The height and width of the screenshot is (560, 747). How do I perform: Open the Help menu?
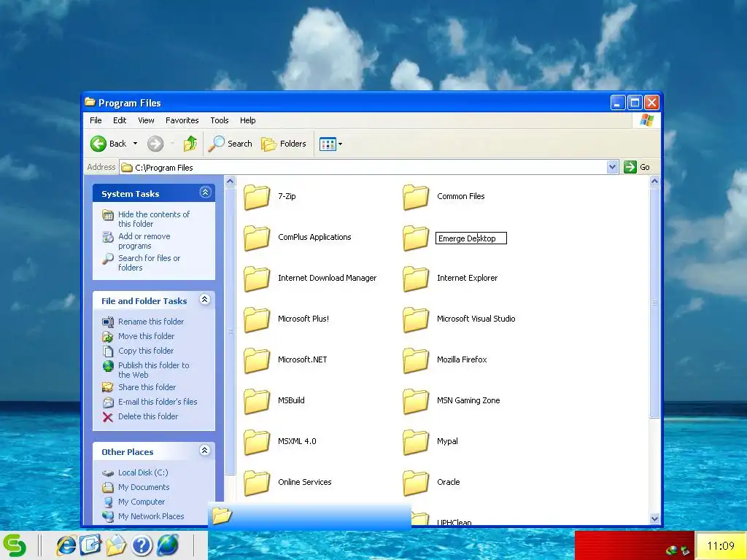(x=248, y=120)
